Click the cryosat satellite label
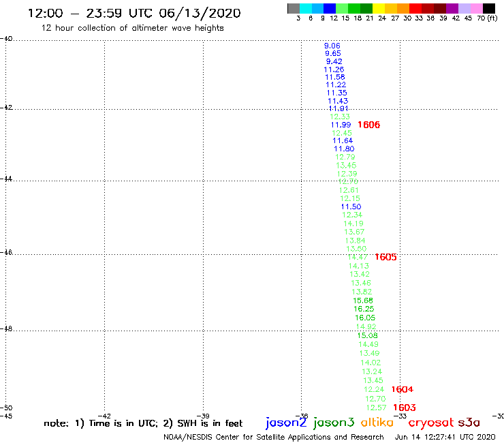 [430, 423]
